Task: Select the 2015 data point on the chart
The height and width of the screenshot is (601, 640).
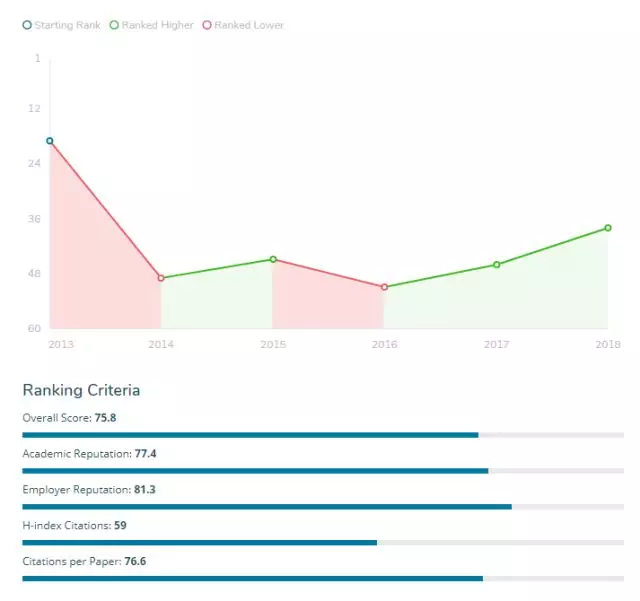Action: tap(273, 260)
